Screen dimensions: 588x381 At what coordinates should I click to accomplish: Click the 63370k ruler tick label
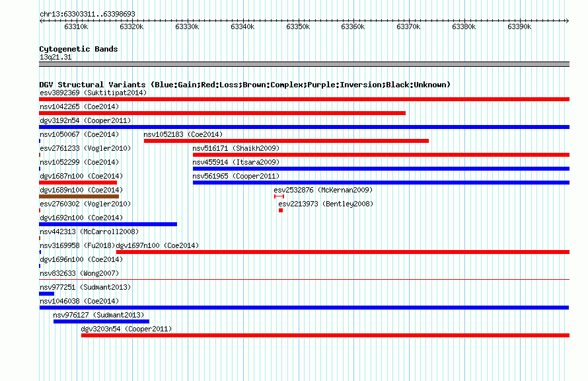click(x=408, y=26)
